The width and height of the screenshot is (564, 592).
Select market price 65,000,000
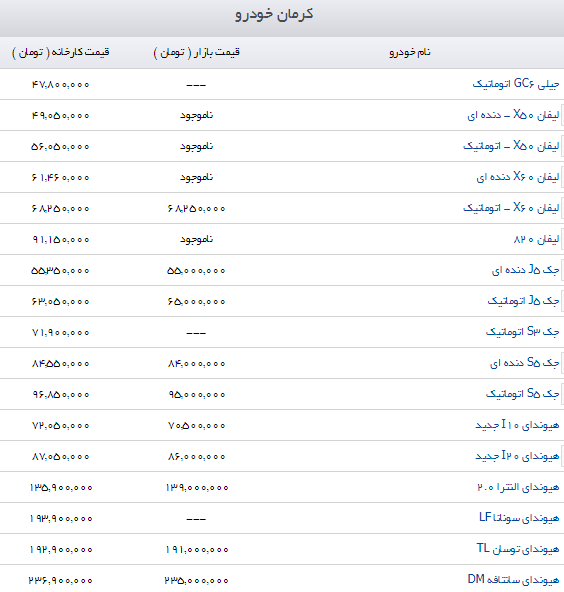coord(196,301)
